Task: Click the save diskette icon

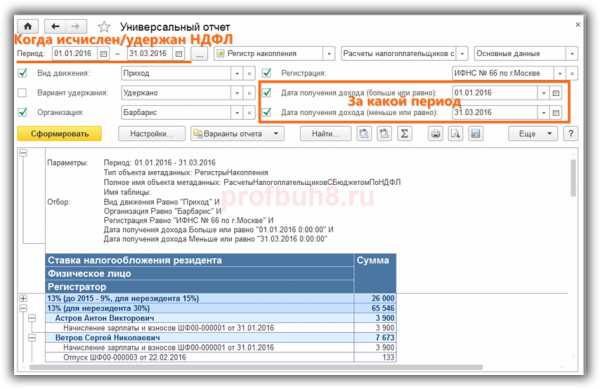Action: (x=475, y=133)
